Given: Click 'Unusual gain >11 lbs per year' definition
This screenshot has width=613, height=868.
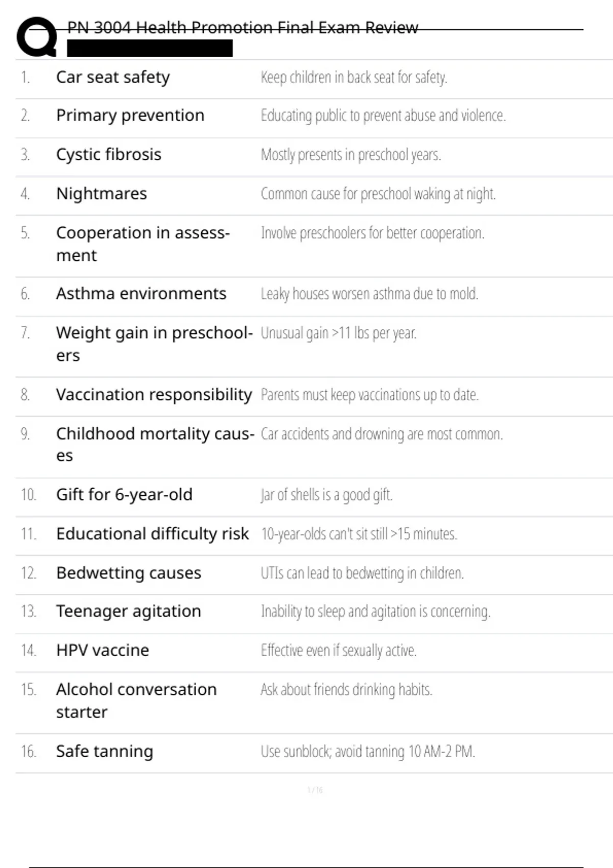Looking at the screenshot, I should click(x=339, y=333).
